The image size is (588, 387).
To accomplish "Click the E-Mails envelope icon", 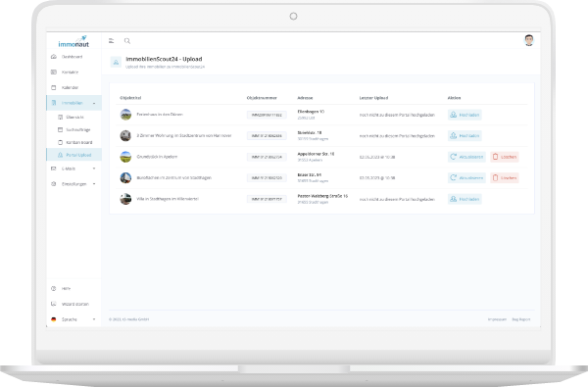I will pos(54,169).
